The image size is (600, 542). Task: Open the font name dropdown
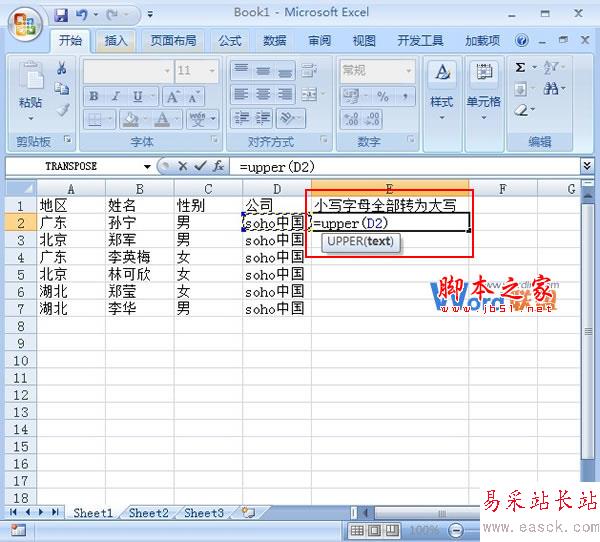click(x=167, y=71)
